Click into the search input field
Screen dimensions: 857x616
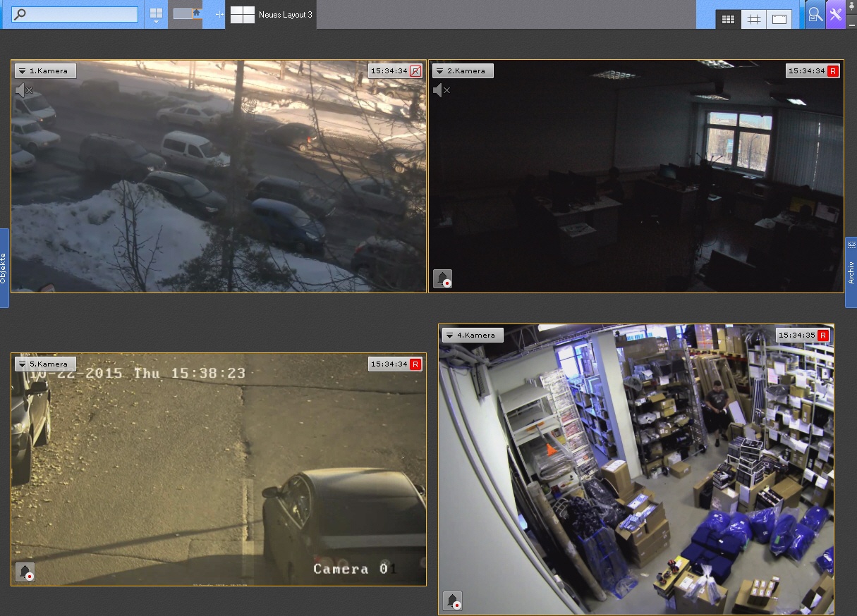tap(75, 14)
